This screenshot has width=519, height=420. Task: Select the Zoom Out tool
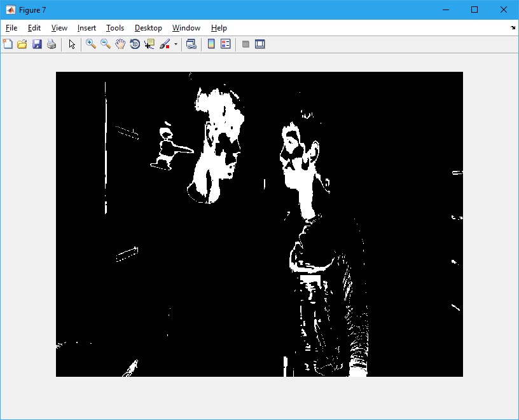[106, 44]
